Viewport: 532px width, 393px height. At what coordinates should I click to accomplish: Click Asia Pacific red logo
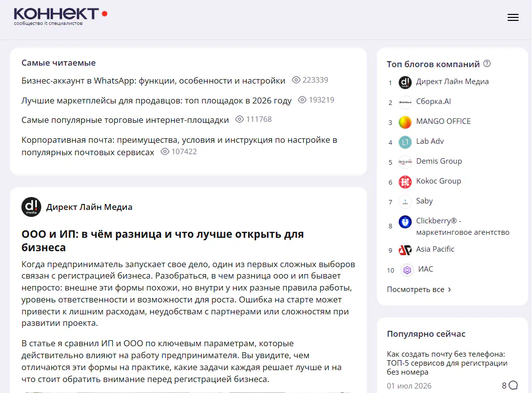[405, 250]
